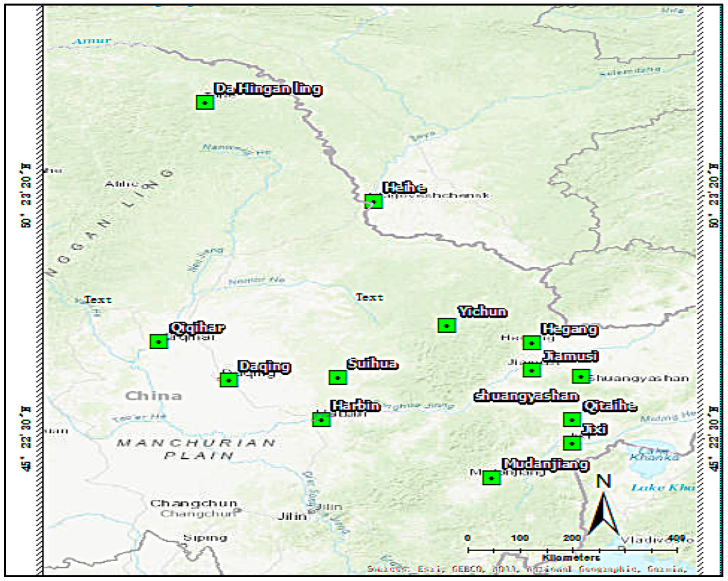Click the Harbin green square marker
This screenshot has height=581, width=728.
tap(321, 420)
